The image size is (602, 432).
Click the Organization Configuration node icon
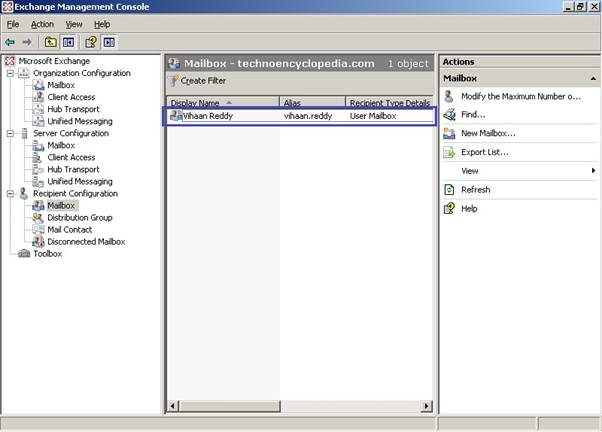(x=24, y=73)
